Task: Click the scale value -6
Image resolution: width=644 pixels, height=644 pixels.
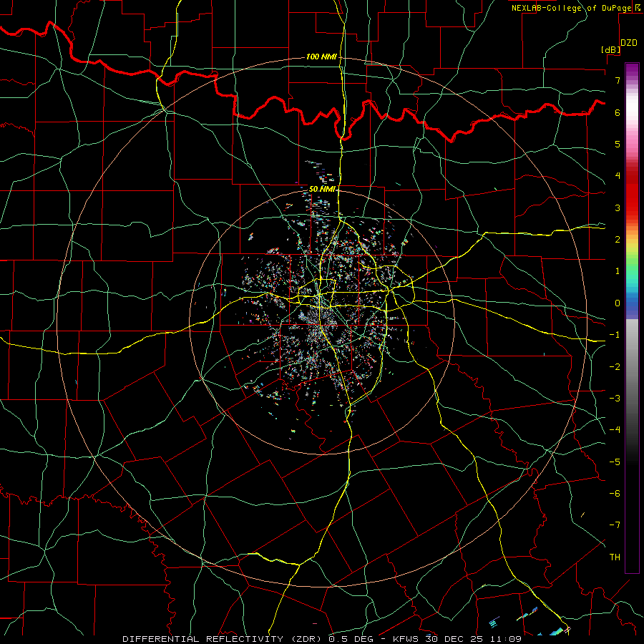Action: [615, 494]
